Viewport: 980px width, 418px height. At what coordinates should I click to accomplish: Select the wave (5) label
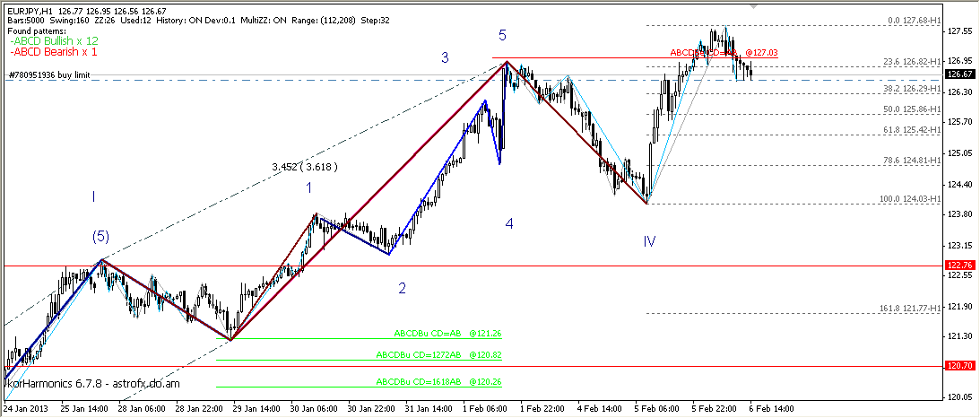[x=101, y=236]
